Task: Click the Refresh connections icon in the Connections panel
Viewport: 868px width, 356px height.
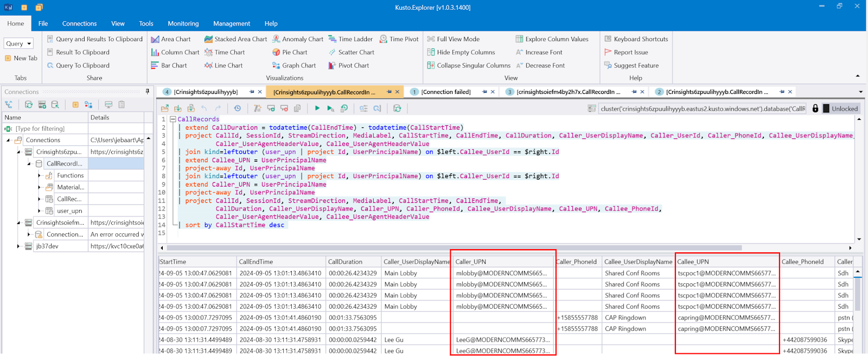Action: point(29,105)
